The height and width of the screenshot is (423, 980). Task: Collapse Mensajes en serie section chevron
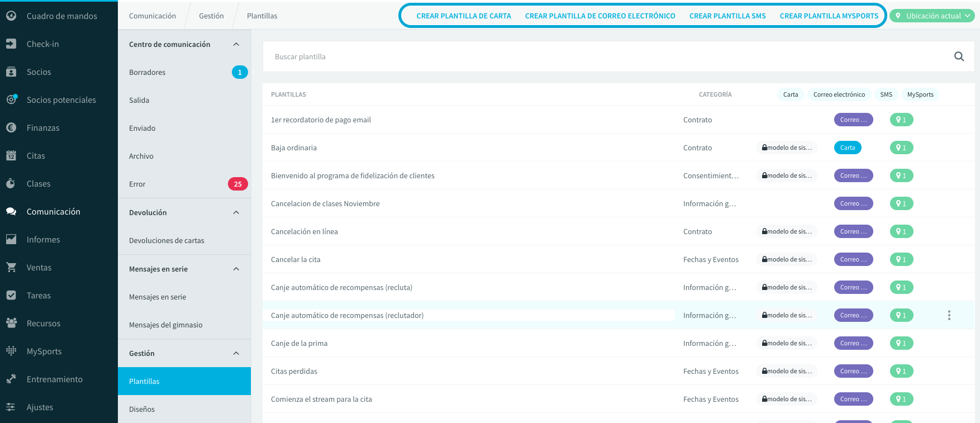[x=236, y=269]
